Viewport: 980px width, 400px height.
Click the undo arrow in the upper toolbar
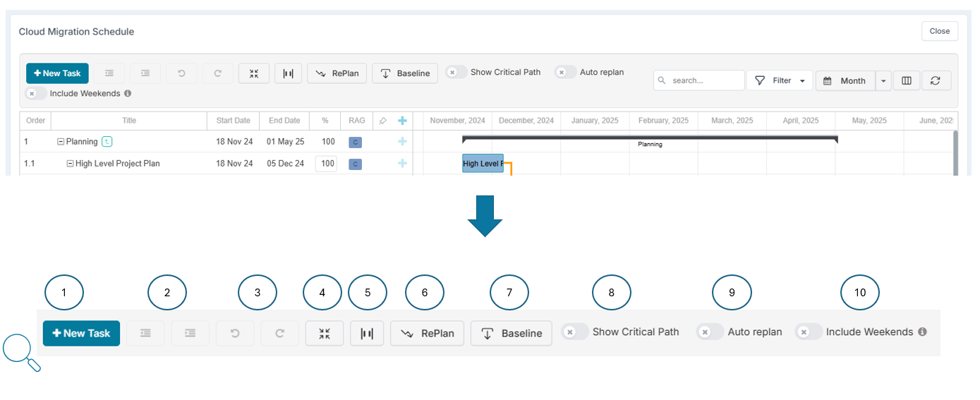(x=181, y=73)
